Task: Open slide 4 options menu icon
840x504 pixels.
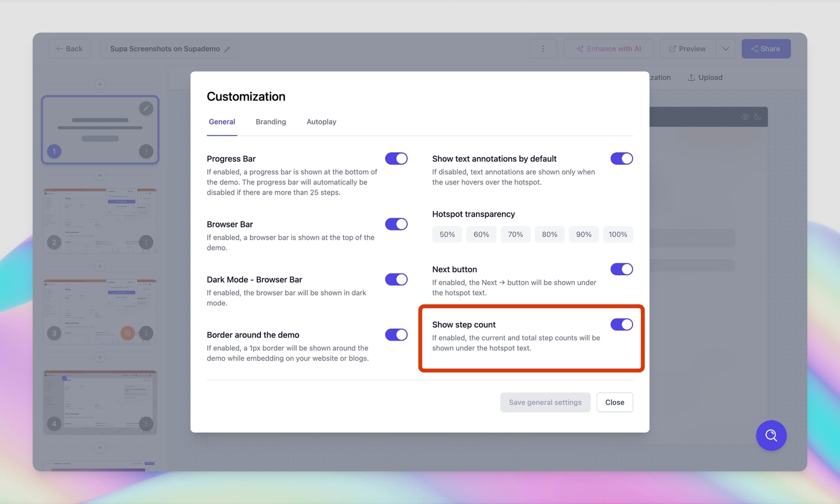Action: [146, 424]
